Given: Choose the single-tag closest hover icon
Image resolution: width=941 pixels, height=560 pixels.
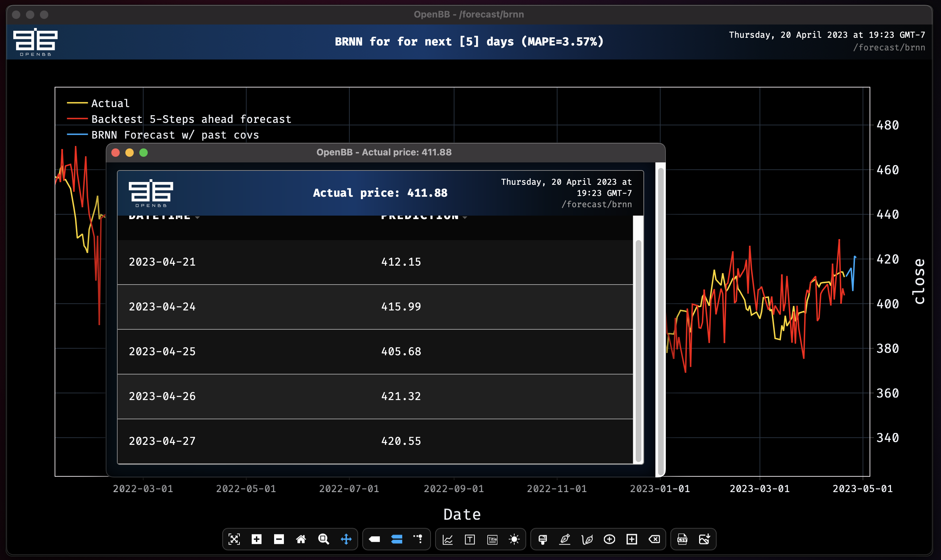Looking at the screenshot, I should click(x=374, y=539).
